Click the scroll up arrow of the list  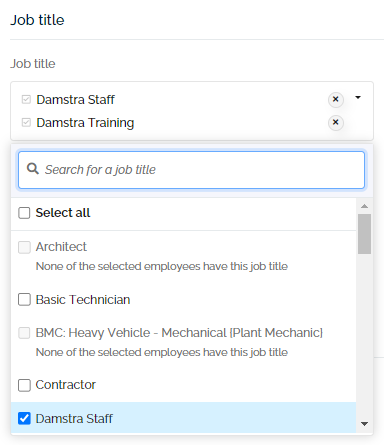coord(364,206)
